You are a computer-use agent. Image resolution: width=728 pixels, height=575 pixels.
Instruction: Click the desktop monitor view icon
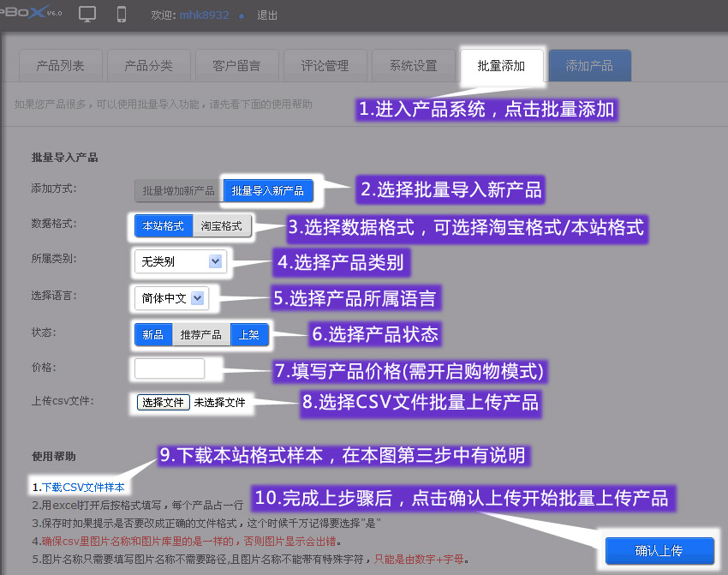(87, 15)
